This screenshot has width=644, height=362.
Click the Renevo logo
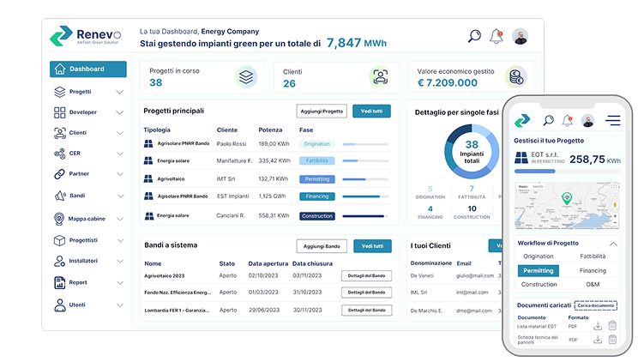(86, 36)
